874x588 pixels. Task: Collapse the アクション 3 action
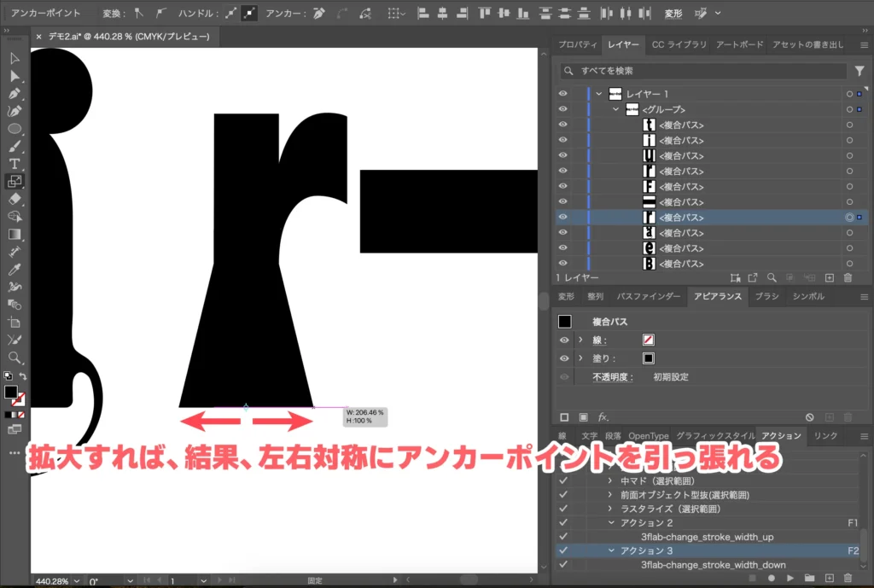click(610, 550)
